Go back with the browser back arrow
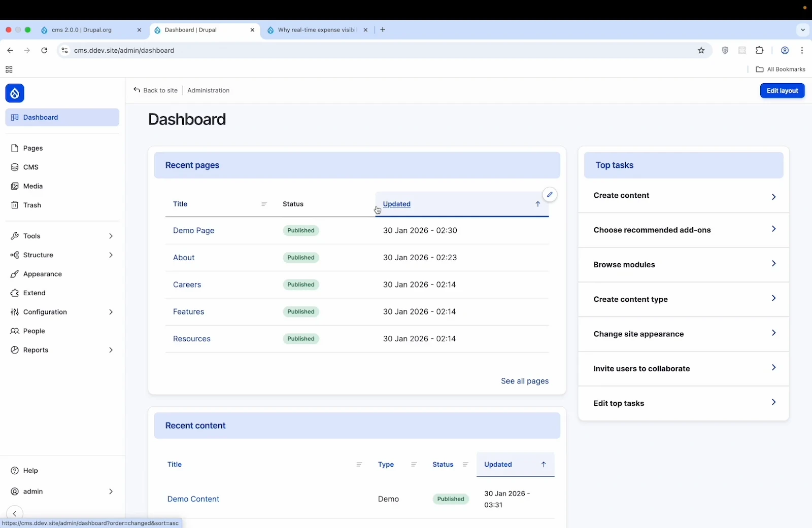 pyautogui.click(x=10, y=50)
